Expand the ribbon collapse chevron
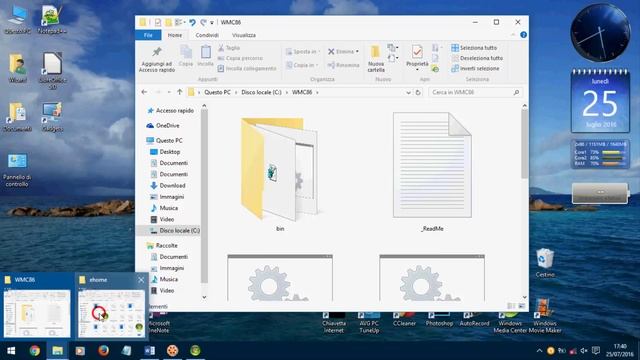Screen dimensions: 640x360 tap(513, 35)
